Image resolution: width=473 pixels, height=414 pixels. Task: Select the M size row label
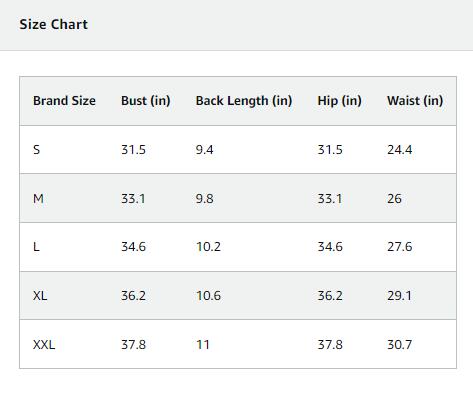point(38,199)
